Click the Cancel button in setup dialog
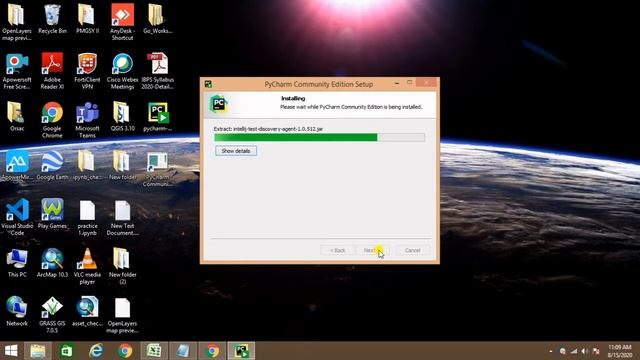The image size is (640, 360). point(412,250)
